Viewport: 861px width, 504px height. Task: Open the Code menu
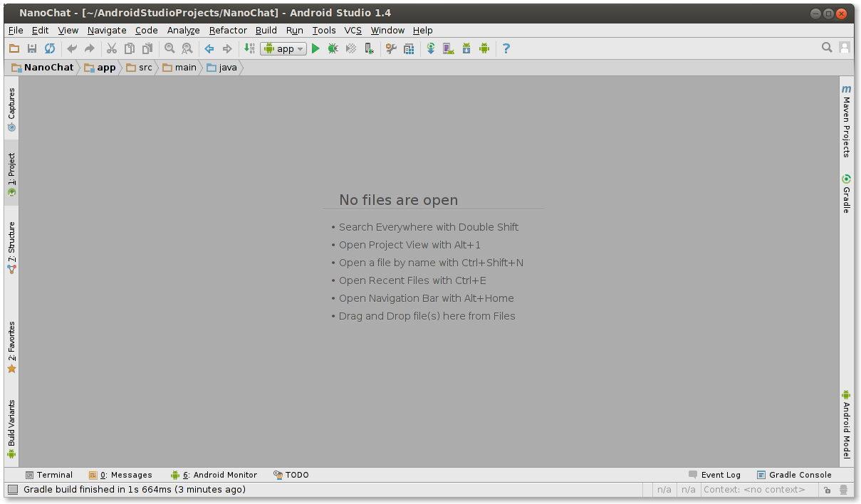tap(147, 31)
